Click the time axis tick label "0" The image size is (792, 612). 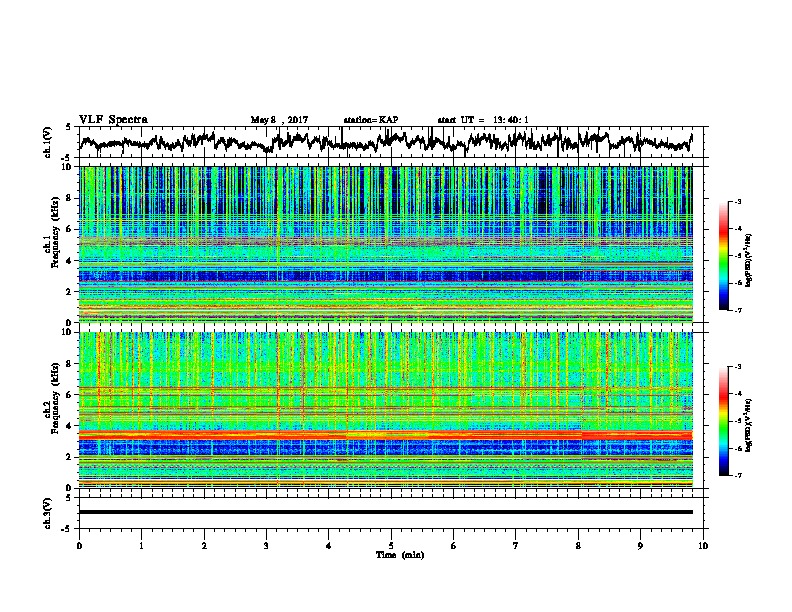pyautogui.click(x=79, y=546)
